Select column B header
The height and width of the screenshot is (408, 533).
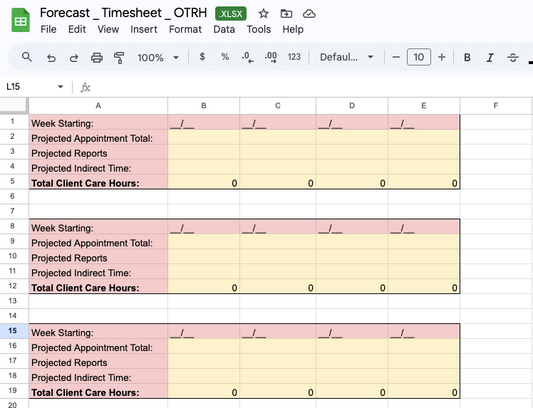204,106
